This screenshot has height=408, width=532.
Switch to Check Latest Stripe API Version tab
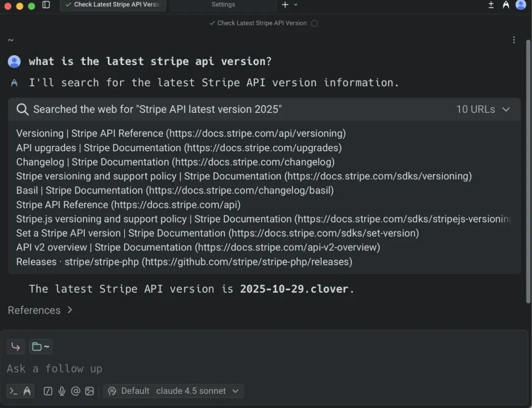[113, 5]
